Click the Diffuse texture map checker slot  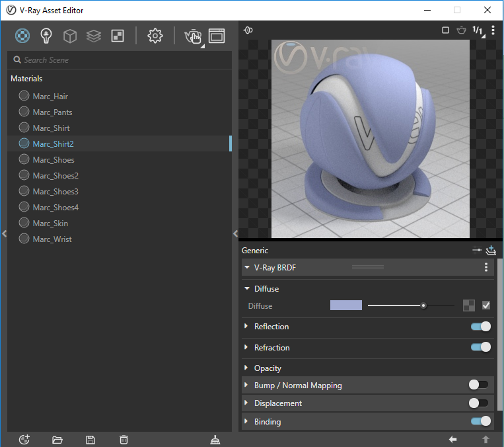[x=468, y=305]
